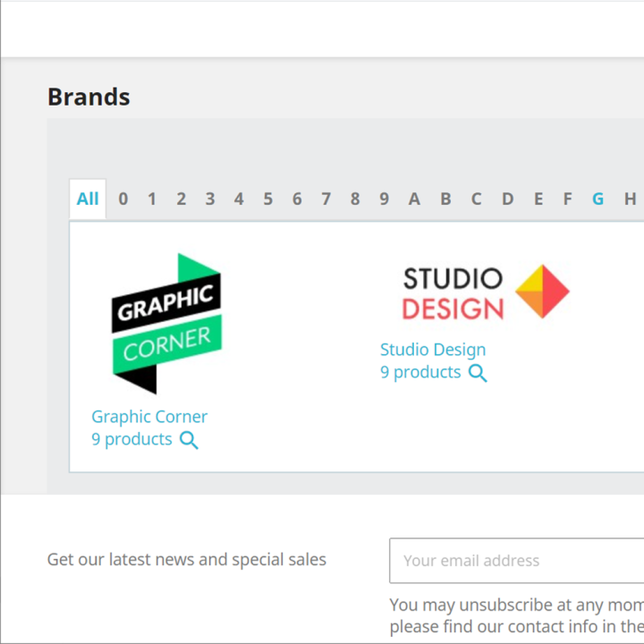The image size is (644, 644).
Task: Open the Graphic Corner brand link
Action: click(149, 417)
